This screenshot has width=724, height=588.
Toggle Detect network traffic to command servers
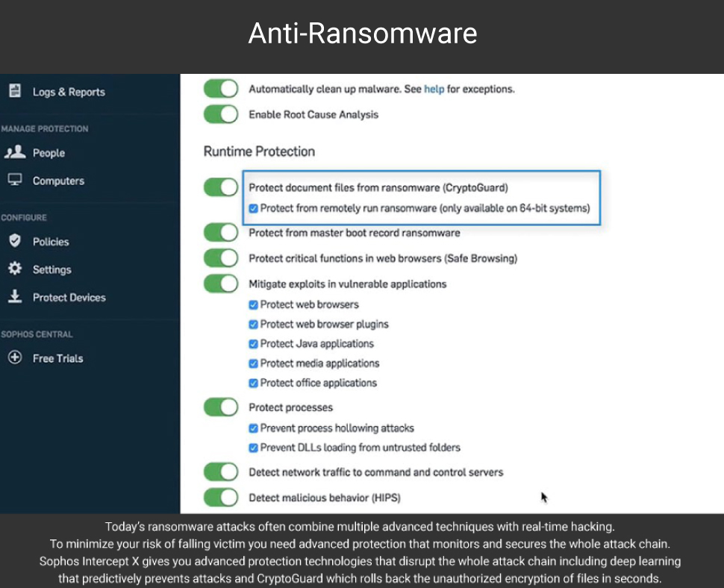(x=221, y=472)
